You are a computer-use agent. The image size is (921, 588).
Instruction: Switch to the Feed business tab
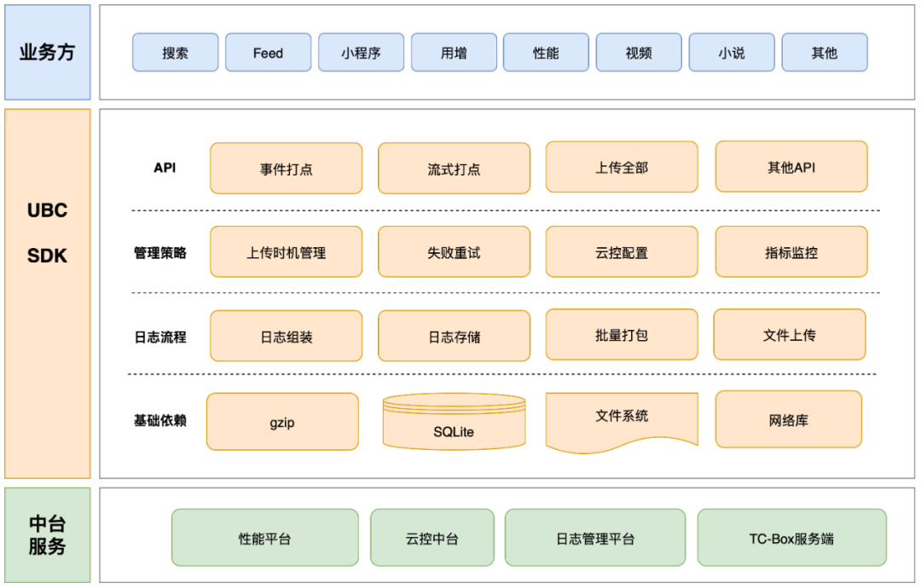268,52
